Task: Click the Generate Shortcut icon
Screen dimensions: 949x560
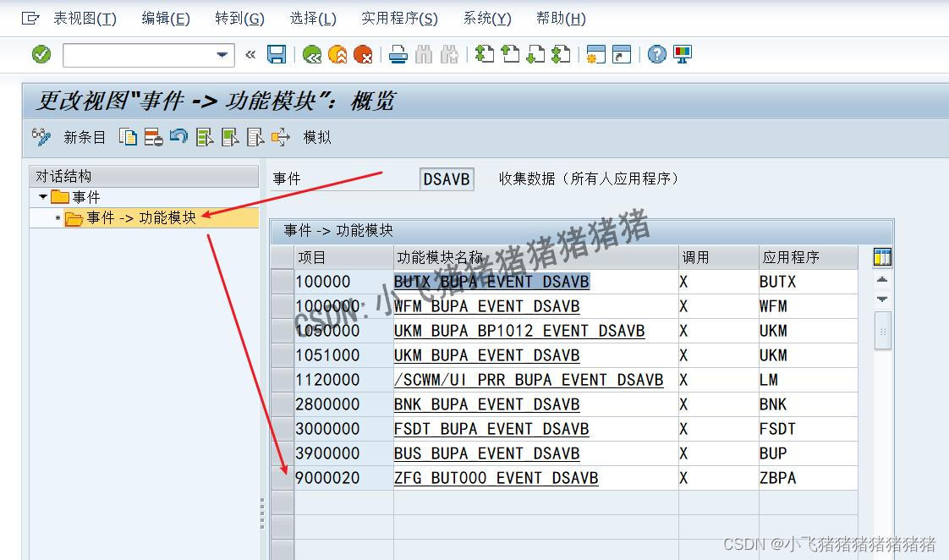Action: point(622,54)
